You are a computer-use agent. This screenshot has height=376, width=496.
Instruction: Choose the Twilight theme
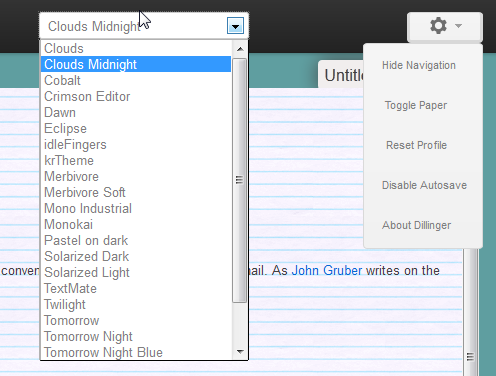(x=136, y=304)
